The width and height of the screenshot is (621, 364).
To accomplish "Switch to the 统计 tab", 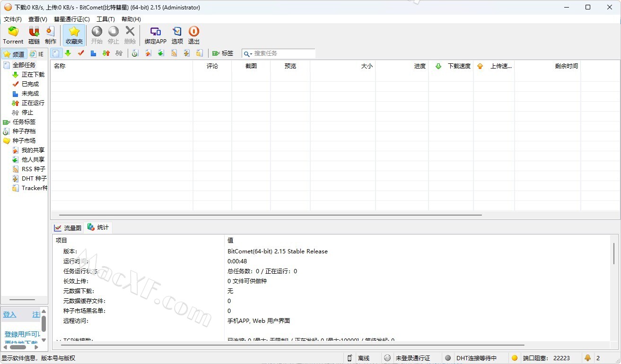I will point(98,227).
